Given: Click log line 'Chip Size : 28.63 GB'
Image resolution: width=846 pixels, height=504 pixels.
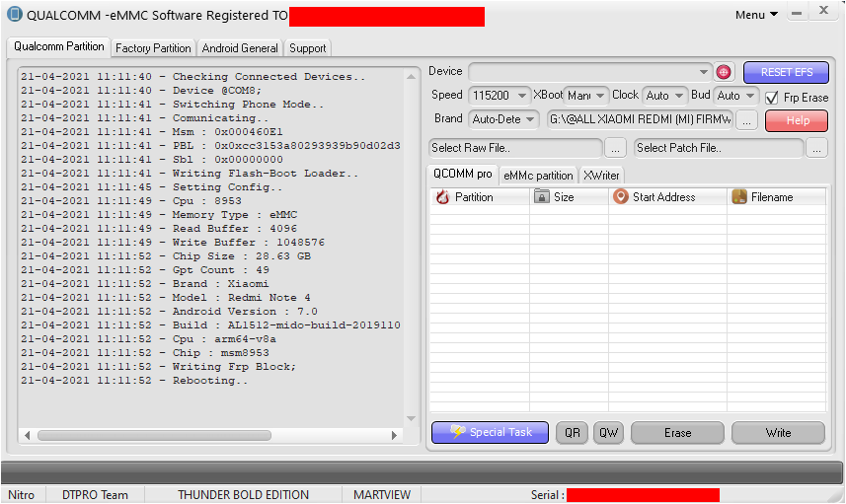Looking at the screenshot, I should point(166,256).
